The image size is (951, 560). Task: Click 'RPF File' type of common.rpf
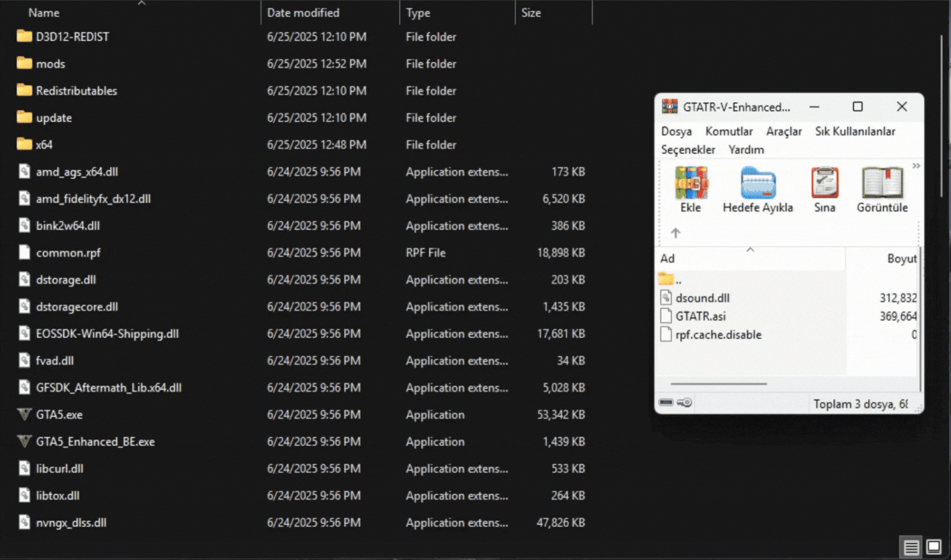[426, 253]
